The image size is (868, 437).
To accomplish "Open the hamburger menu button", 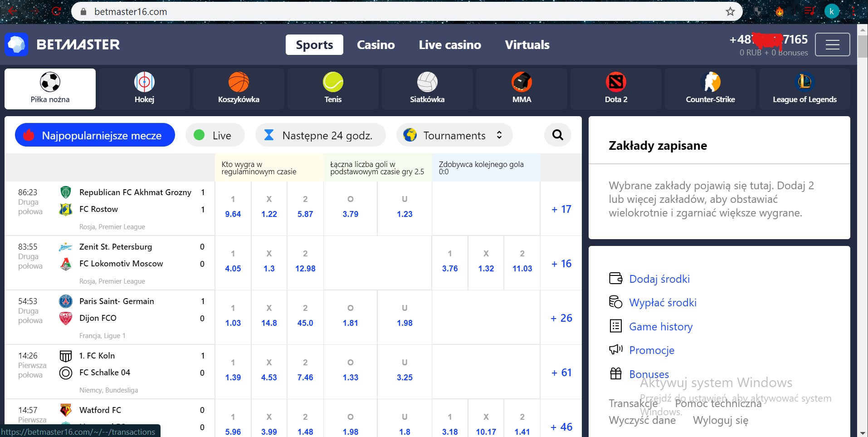I will pos(832,44).
